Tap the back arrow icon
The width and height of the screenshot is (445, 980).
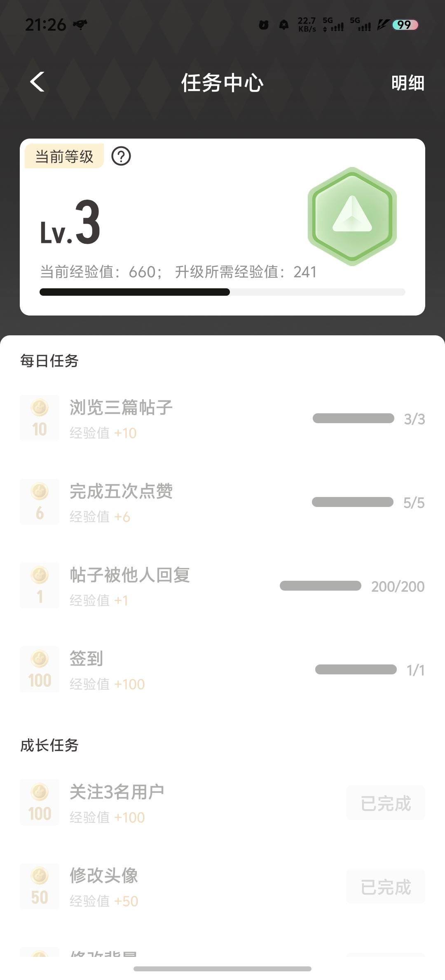(37, 82)
